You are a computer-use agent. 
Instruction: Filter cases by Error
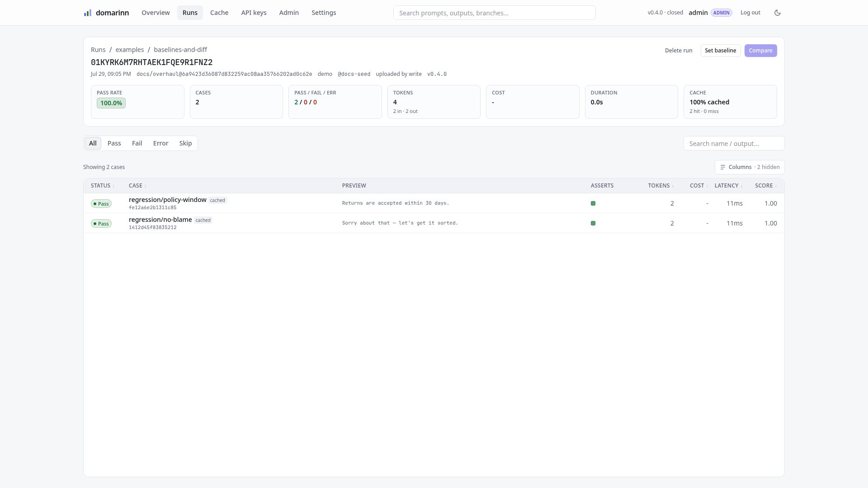click(160, 143)
